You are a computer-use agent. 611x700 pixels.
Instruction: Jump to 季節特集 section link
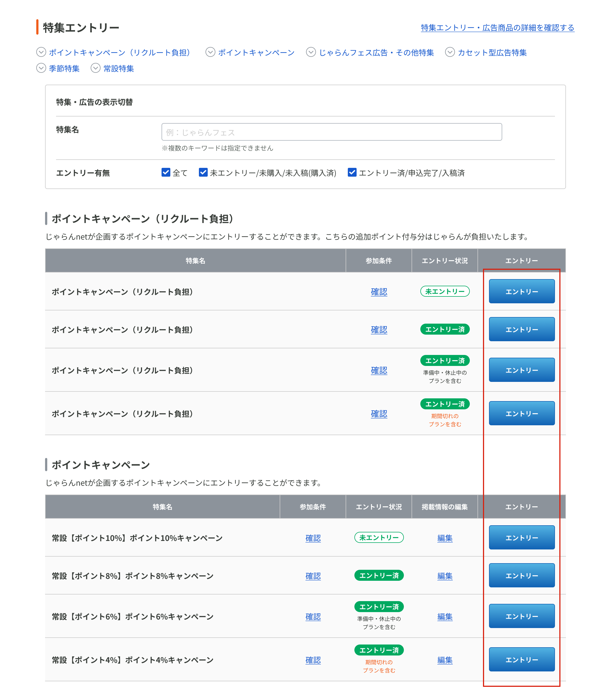pyautogui.click(x=64, y=68)
